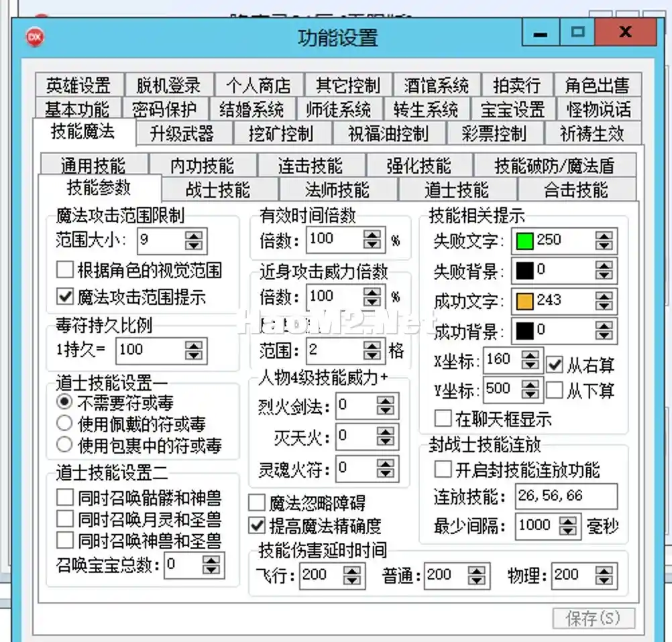
Task: Open the 基本功能 tab
Action: 78,109
